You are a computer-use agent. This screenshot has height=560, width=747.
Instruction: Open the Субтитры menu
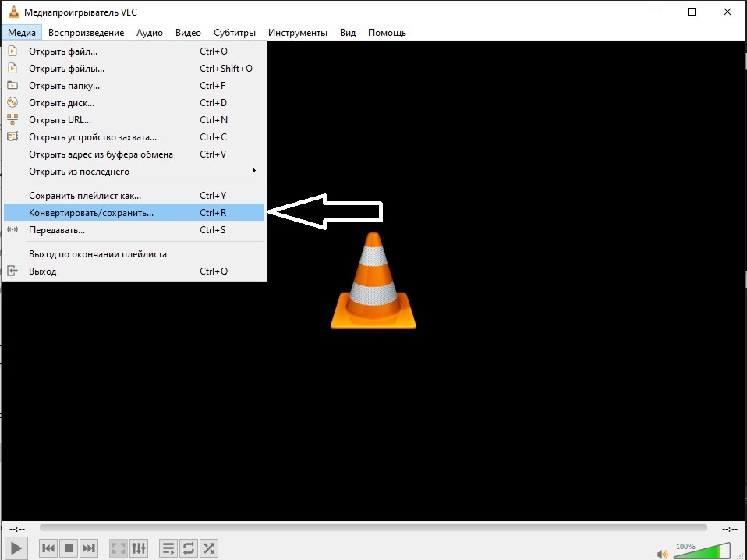(235, 33)
